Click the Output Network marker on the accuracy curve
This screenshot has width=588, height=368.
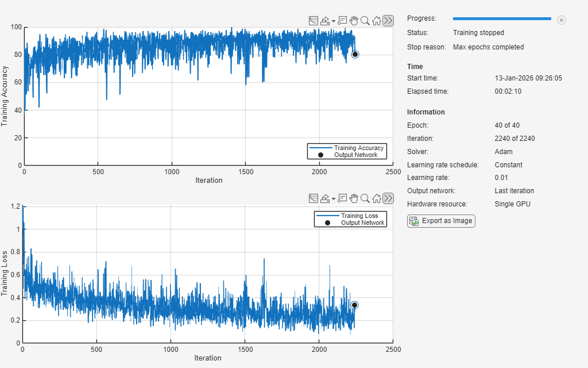[x=355, y=55]
